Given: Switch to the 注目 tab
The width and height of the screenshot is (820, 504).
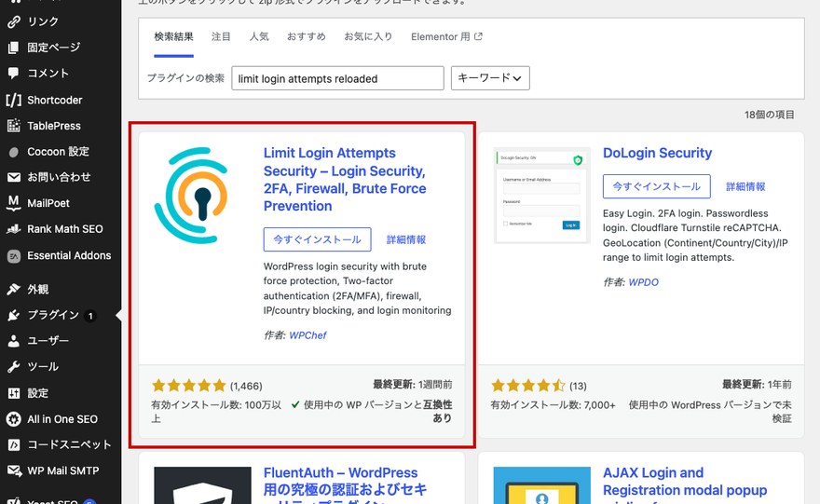Looking at the screenshot, I should point(221,36).
